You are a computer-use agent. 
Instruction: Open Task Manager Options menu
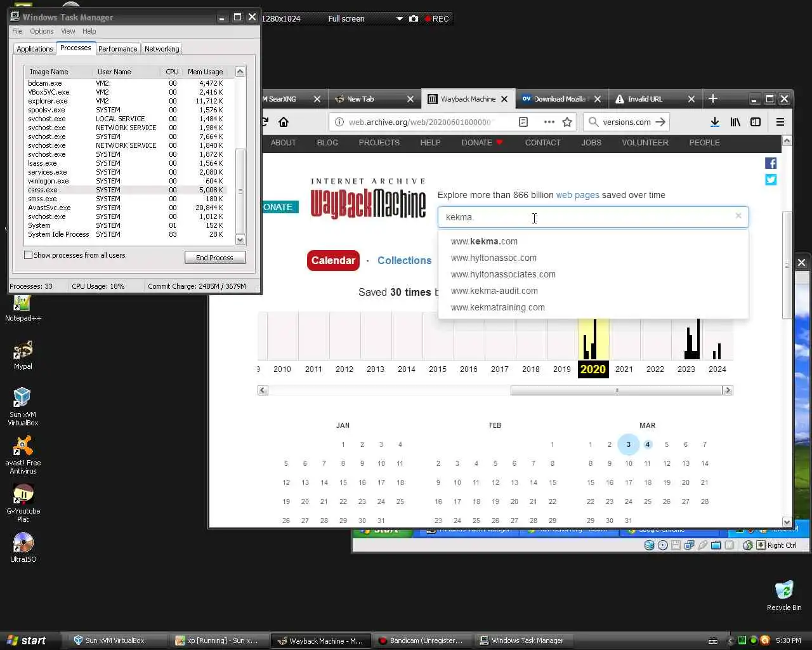(x=41, y=31)
